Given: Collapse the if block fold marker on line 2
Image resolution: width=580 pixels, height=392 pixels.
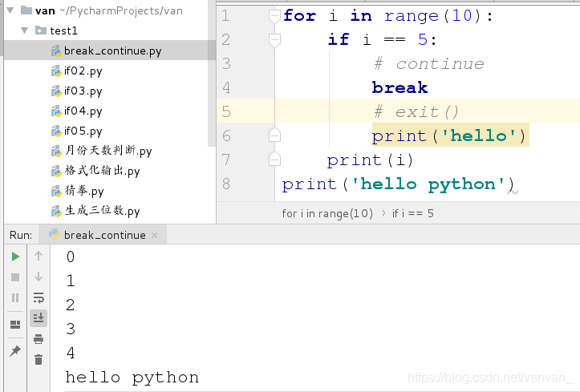Looking at the screenshot, I should pyautogui.click(x=274, y=40).
